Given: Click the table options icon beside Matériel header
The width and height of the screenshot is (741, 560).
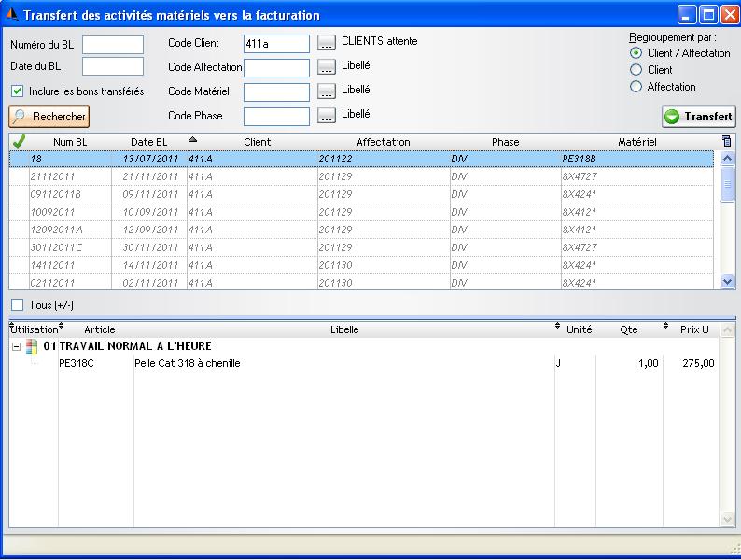Looking at the screenshot, I should tap(727, 141).
